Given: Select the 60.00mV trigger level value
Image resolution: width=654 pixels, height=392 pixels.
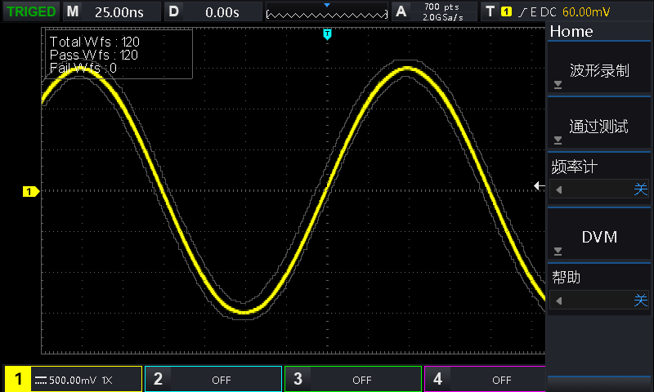Looking at the screenshot, I should (x=586, y=12).
